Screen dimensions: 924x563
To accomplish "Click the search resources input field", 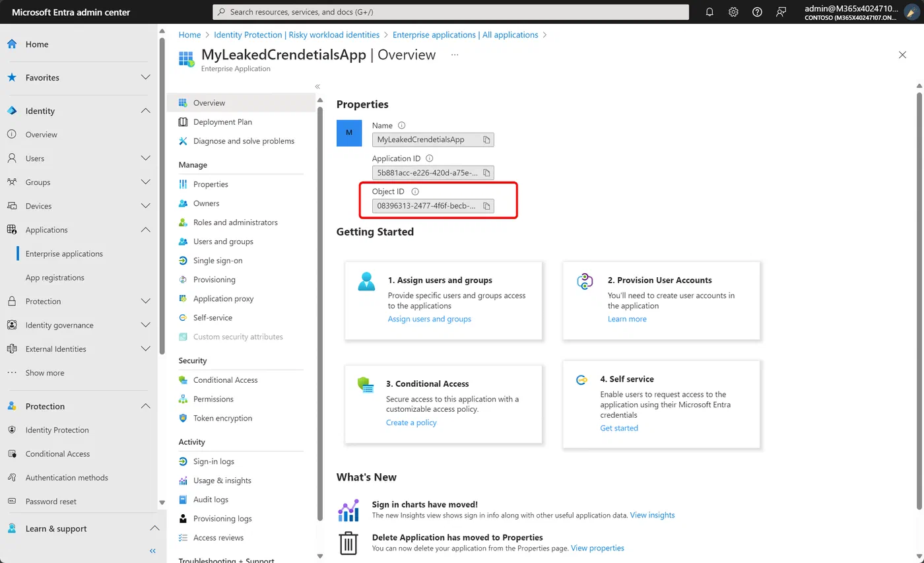I will (x=451, y=12).
